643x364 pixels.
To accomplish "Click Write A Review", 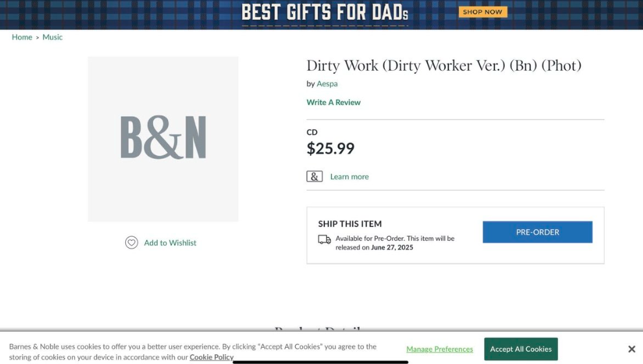I will (334, 102).
